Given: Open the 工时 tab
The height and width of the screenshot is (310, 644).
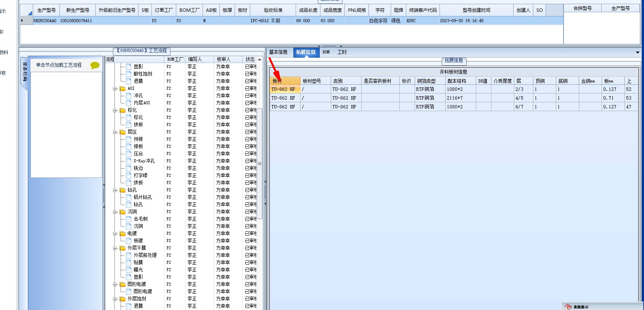Looking at the screenshot, I should [342, 52].
